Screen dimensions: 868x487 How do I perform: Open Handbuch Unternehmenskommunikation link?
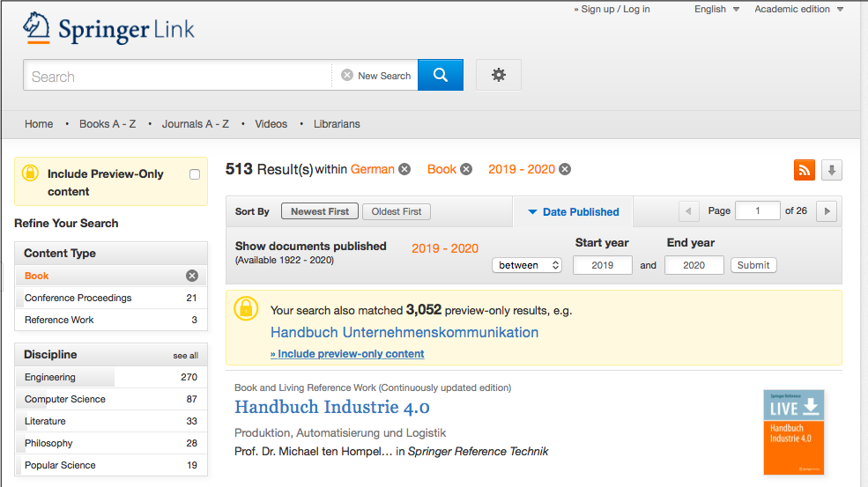pyautogui.click(x=404, y=332)
